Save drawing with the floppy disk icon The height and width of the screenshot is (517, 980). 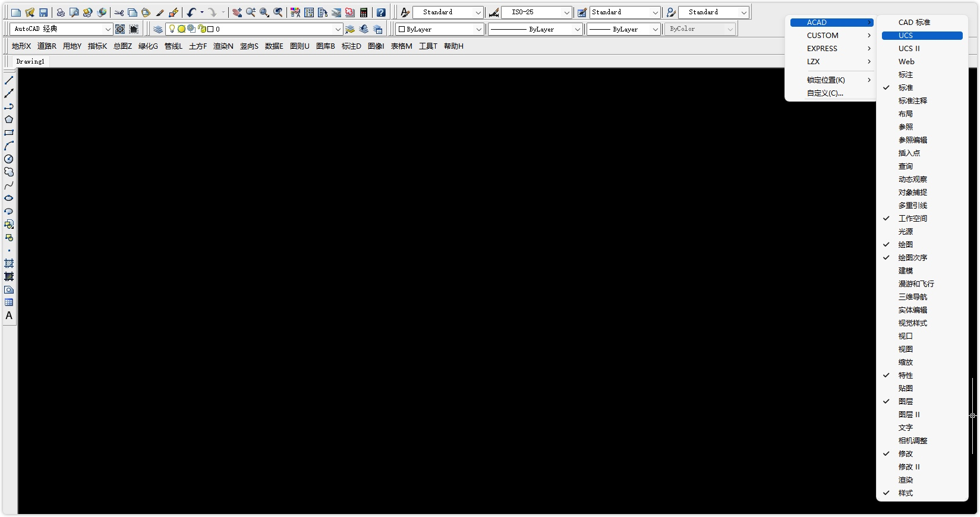tap(43, 12)
